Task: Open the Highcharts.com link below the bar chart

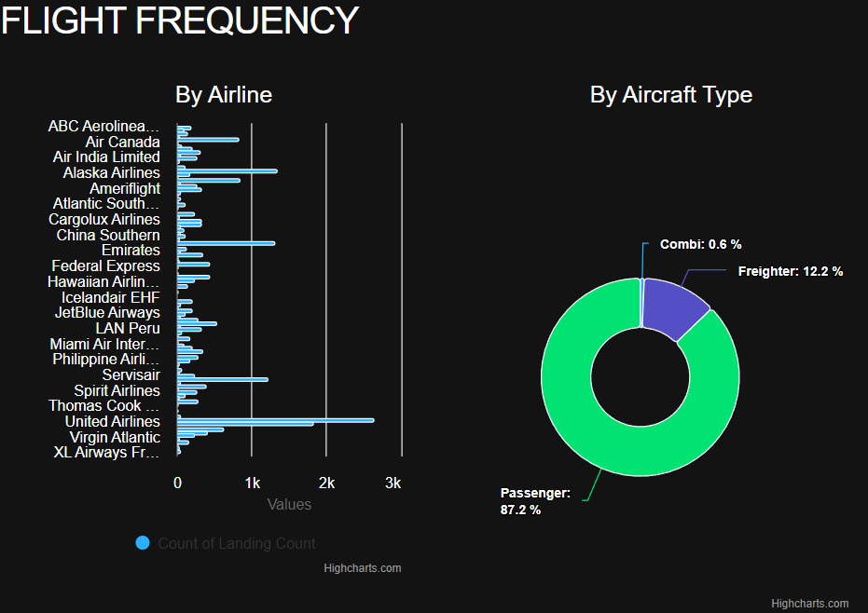Action: [x=362, y=567]
